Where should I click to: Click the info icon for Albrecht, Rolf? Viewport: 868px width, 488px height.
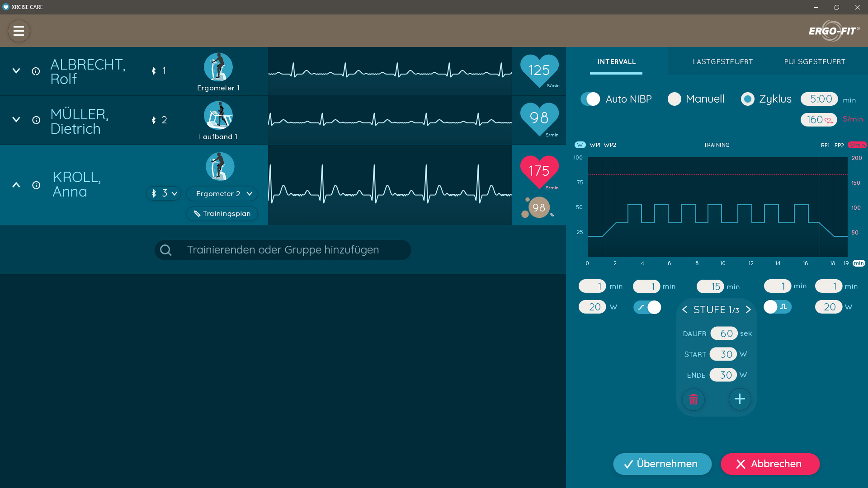[x=36, y=71]
